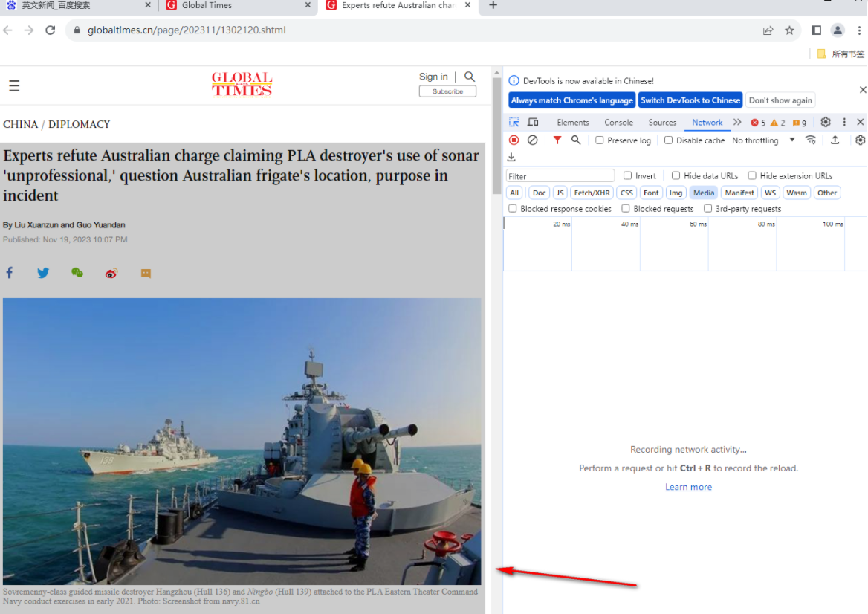Viewport: 868px width, 614px height.
Task: Click the red error count badge showing 5
Action: [x=758, y=123]
